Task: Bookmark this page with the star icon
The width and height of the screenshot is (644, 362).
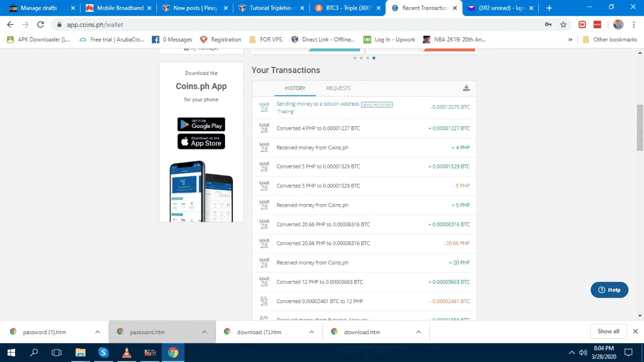Action: coord(563,25)
